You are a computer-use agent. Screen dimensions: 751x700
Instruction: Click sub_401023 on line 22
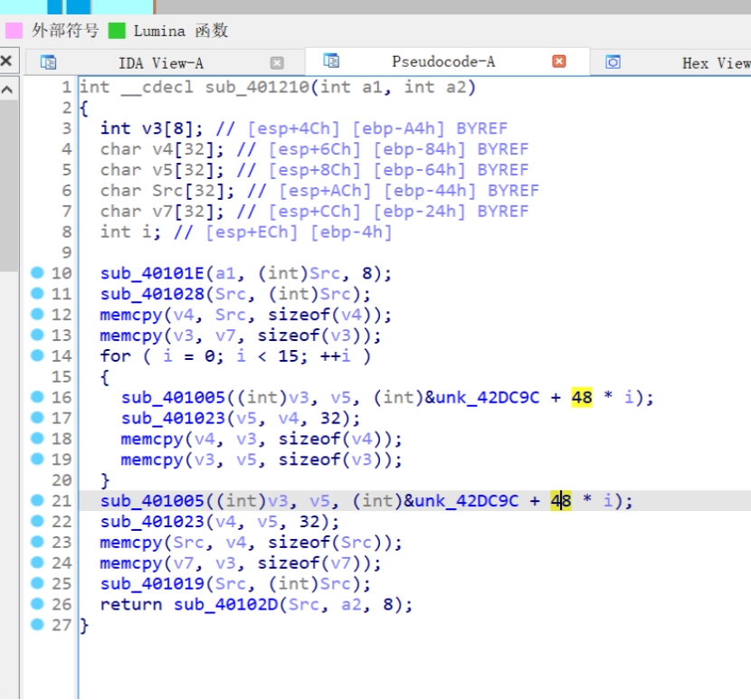coord(152,522)
